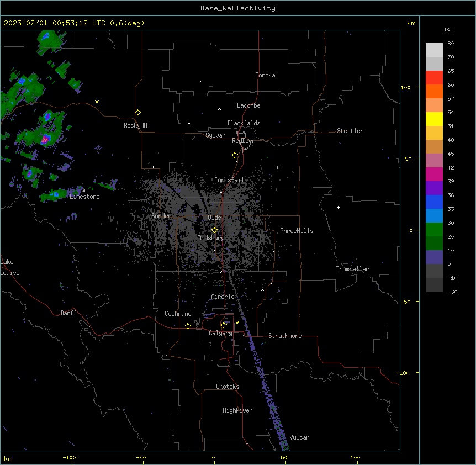Click the Calgary city label
The image size is (476, 465).
221,333
